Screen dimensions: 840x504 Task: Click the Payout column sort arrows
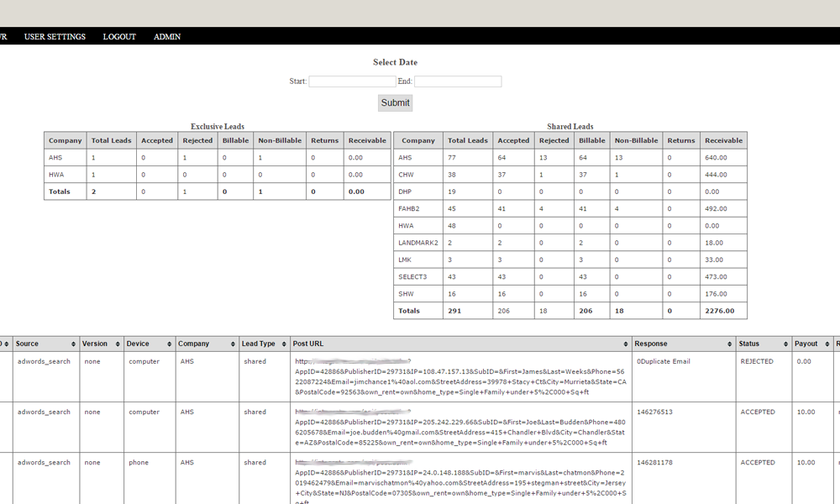(x=827, y=344)
